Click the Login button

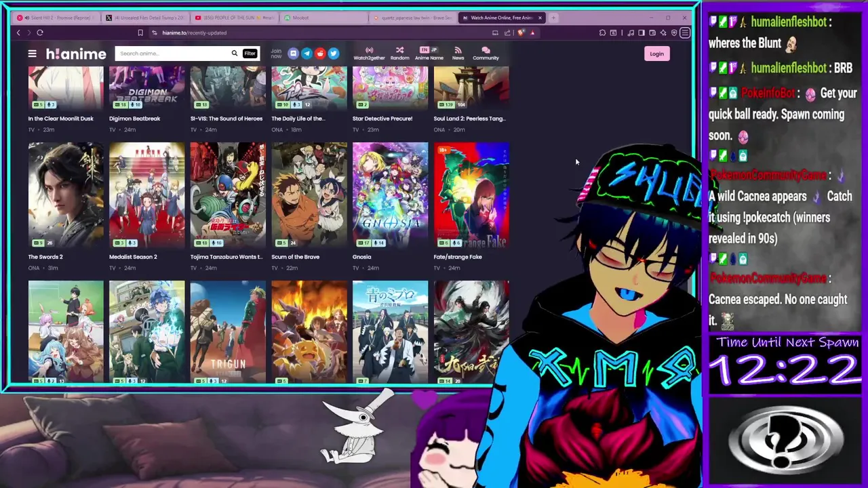(x=656, y=54)
